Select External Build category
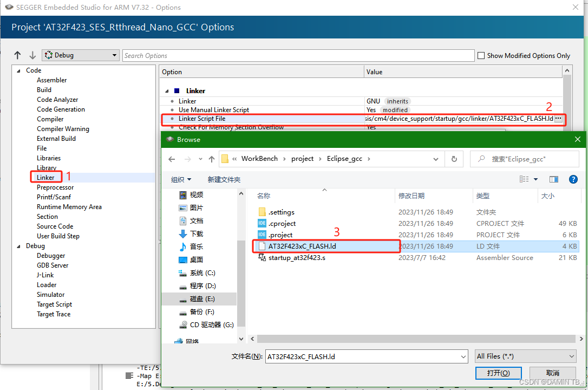This screenshot has height=390, width=588. click(56, 139)
